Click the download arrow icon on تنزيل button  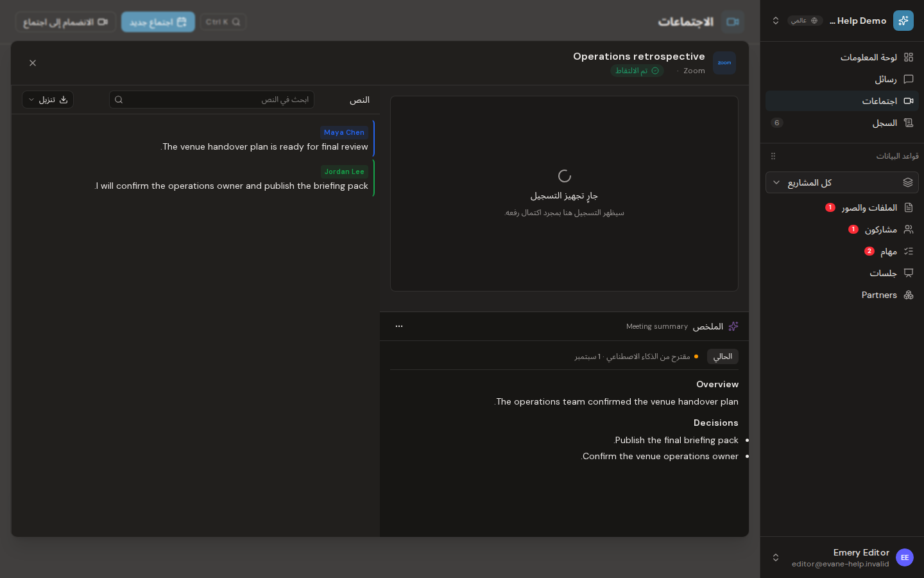pyautogui.click(x=64, y=100)
